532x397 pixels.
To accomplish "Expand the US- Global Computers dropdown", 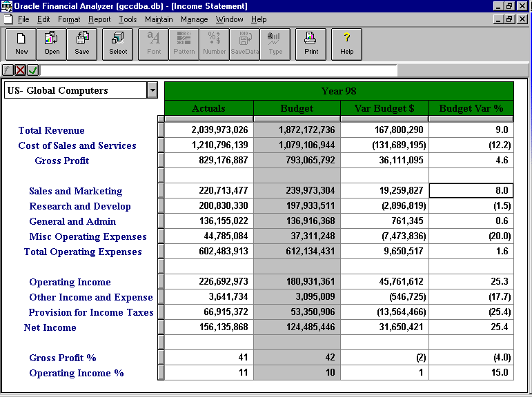I will pyautogui.click(x=152, y=90).
